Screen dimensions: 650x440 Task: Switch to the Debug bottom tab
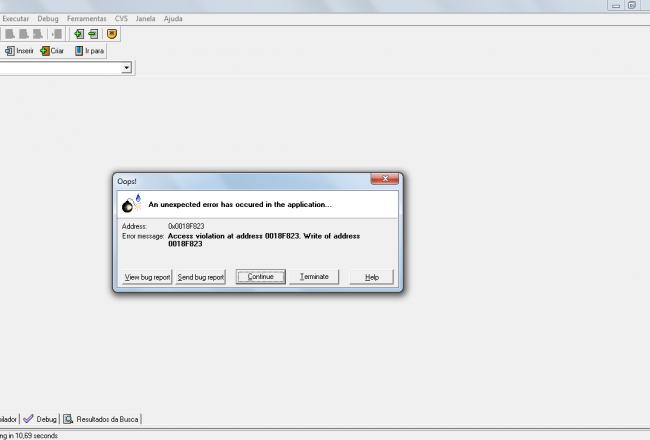pos(40,419)
